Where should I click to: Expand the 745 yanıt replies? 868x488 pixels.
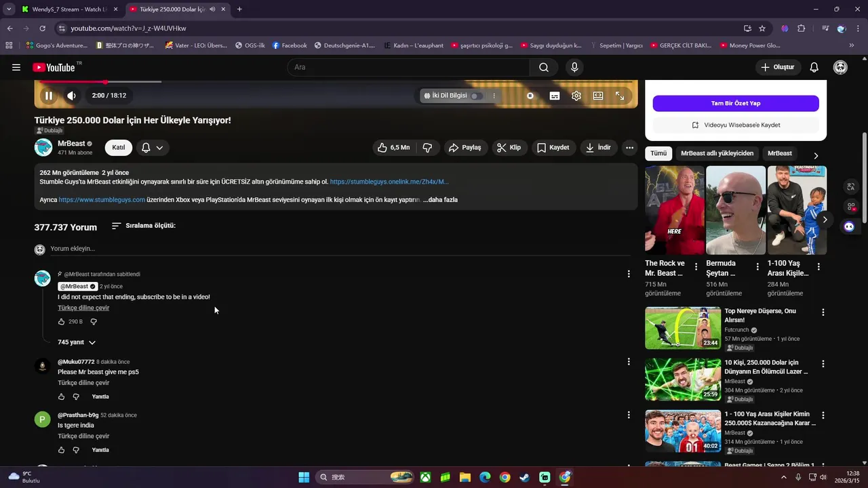click(x=77, y=342)
